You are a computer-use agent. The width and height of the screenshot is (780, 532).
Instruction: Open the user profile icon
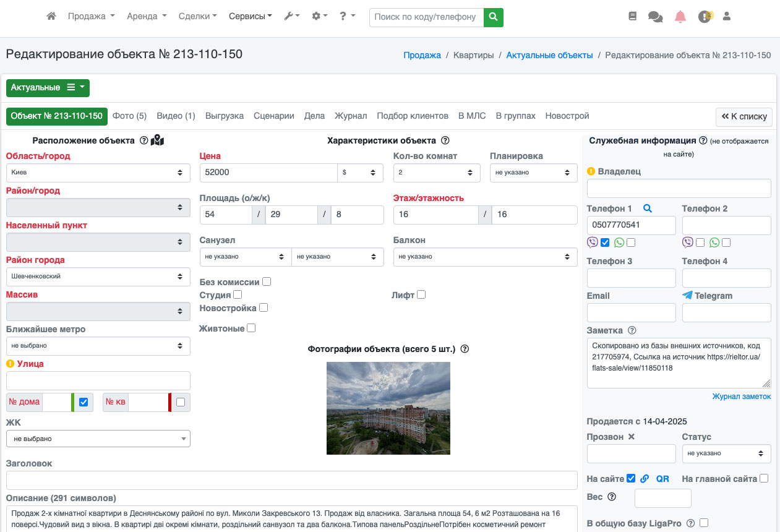727,17
